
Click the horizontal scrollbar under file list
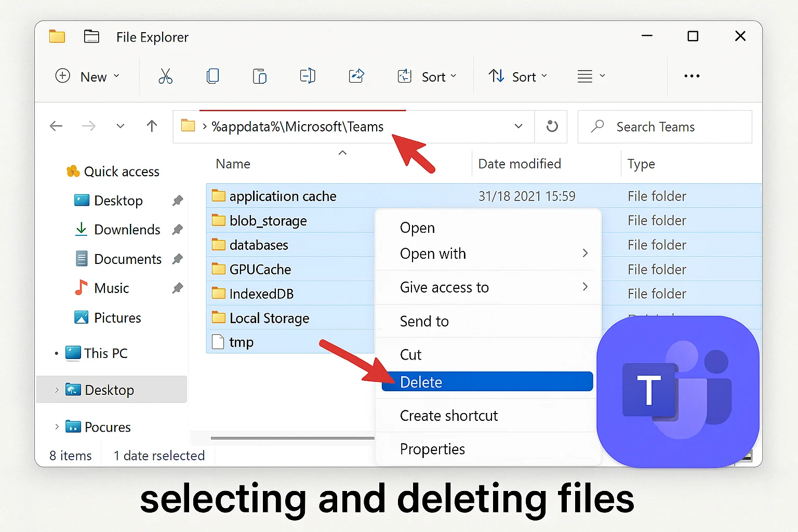coord(292,438)
